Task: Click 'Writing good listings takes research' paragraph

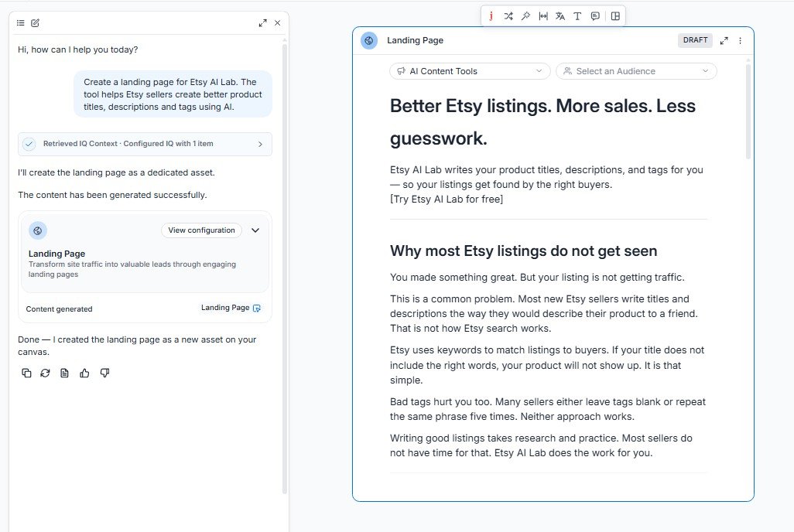Action: click(x=541, y=445)
